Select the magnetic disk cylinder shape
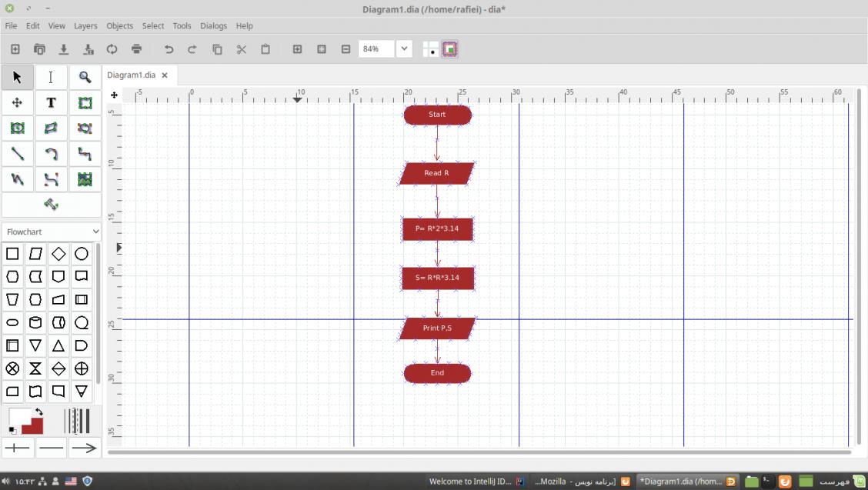The image size is (868, 490). coord(35,323)
